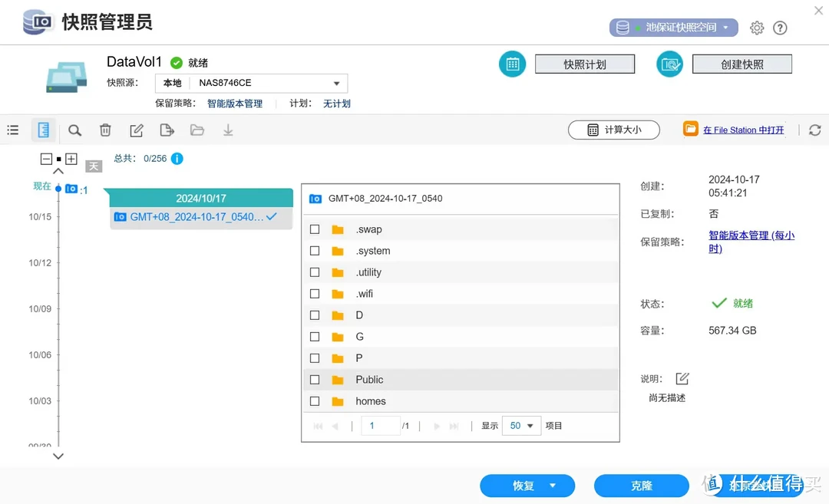This screenshot has height=504, width=829.
Task: Click the trash delete snapshot icon
Action: click(106, 130)
